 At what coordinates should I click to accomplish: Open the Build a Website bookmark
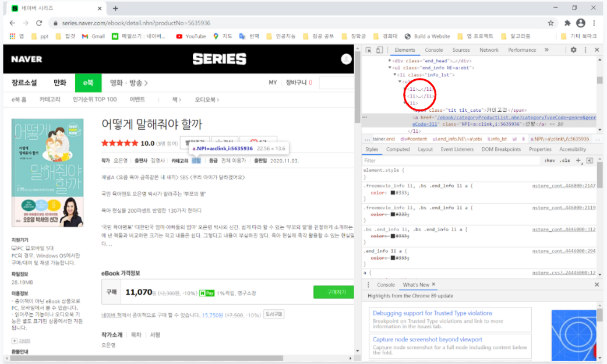[428, 36]
